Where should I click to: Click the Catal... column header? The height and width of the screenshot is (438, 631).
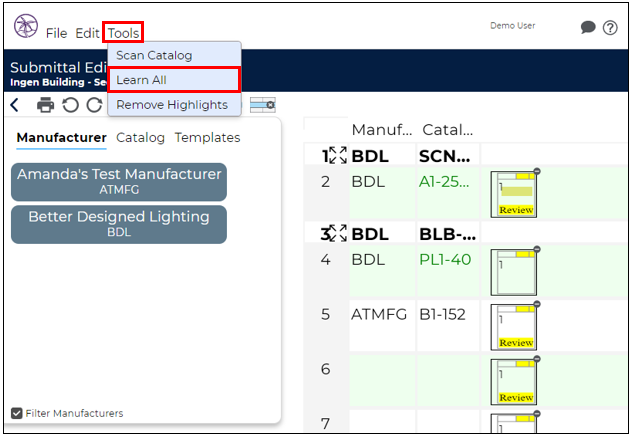tap(447, 130)
